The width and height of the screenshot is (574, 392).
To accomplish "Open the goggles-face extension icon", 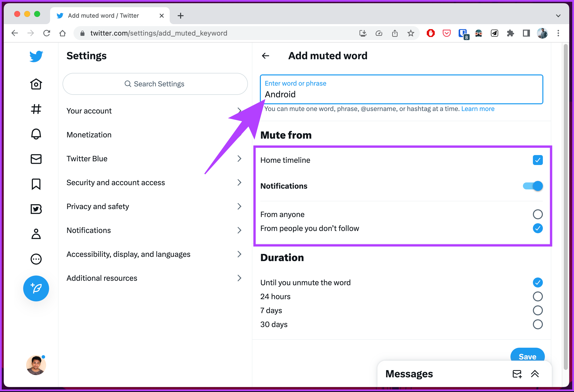I will (479, 33).
